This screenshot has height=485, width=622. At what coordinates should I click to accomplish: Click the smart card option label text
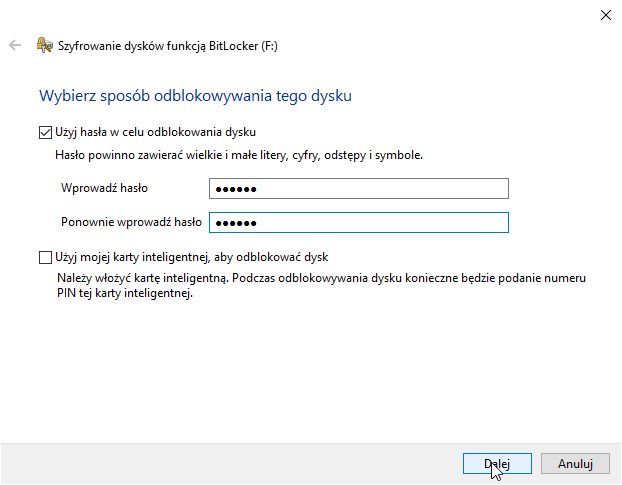(x=192, y=257)
